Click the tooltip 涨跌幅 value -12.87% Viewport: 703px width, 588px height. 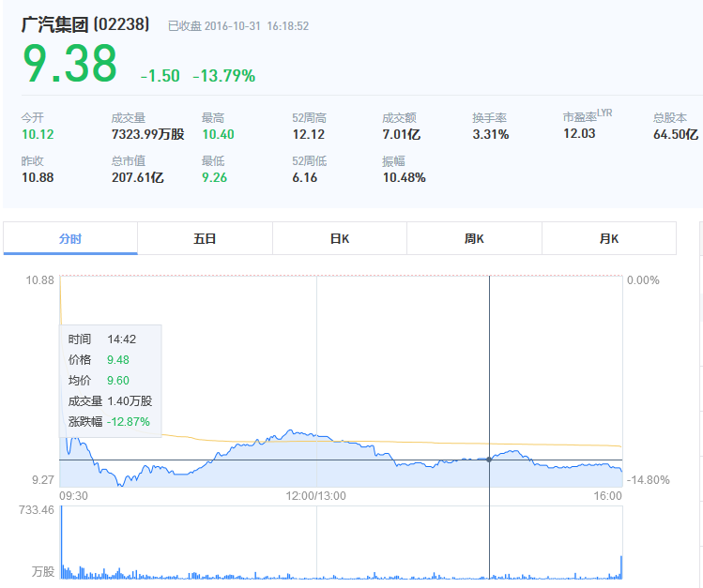click(x=129, y=421)
